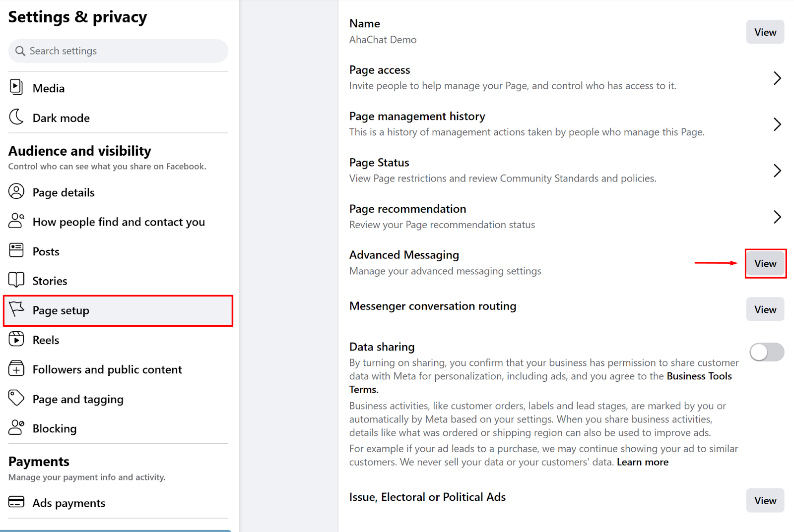Open Followers and public content
The image size is (794, 532).
[x=118, y=369]
